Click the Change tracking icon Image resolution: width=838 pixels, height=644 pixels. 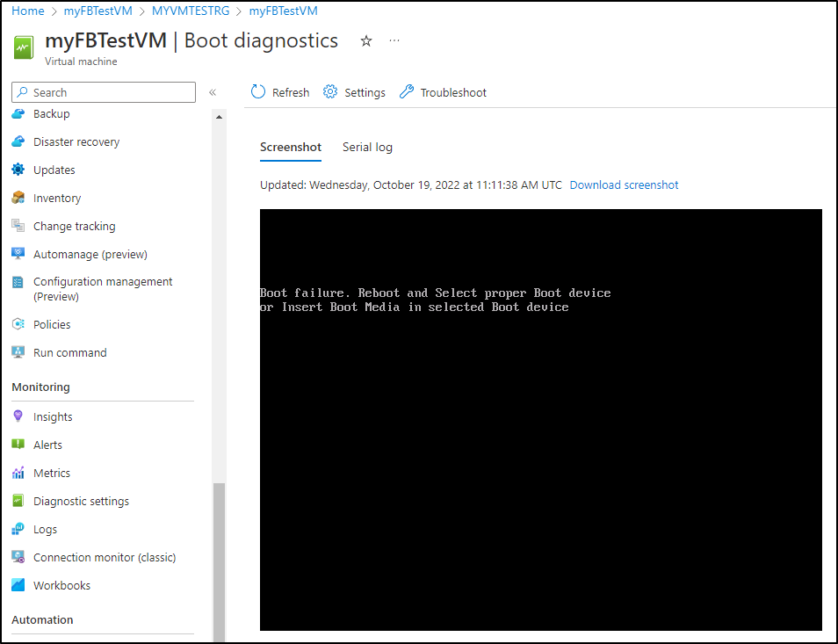click(18, 226)
